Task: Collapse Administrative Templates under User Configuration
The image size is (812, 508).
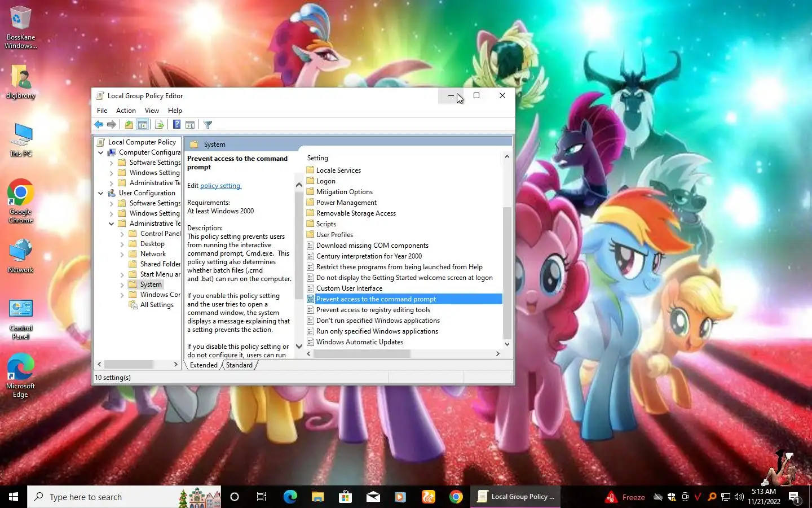Action: pos(111,224)
